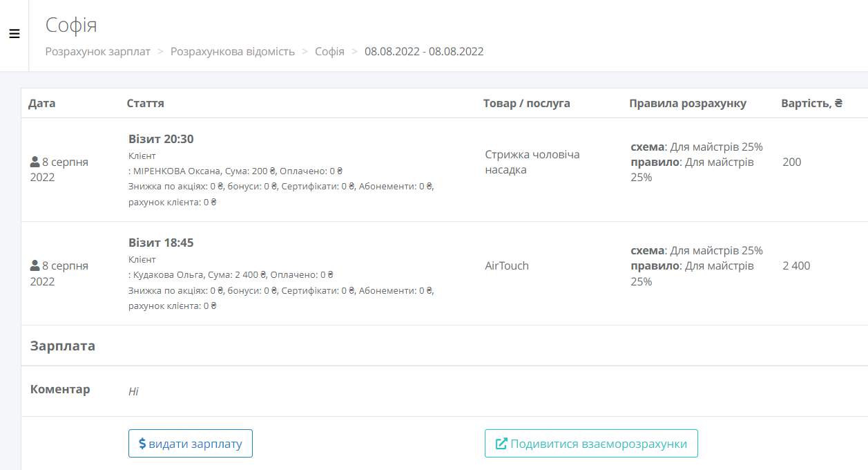Navigate to Розрахункова відомість breadcrumb
868x470 pixels.
click(232, 51)
